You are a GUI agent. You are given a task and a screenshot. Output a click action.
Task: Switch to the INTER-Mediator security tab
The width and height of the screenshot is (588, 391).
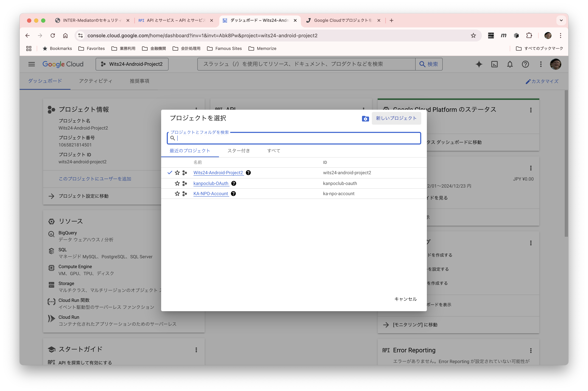[92, 20]
